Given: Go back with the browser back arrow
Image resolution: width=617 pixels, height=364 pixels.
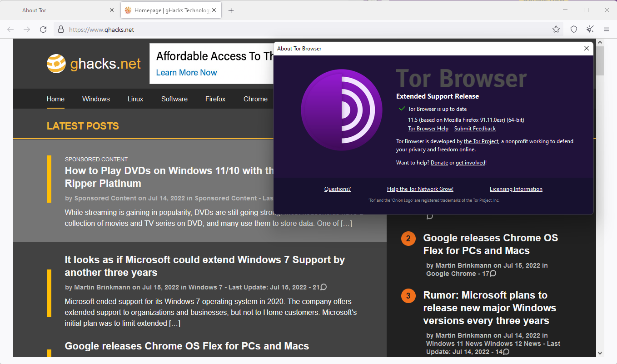Looking at the screenshot, I should 10,30.
